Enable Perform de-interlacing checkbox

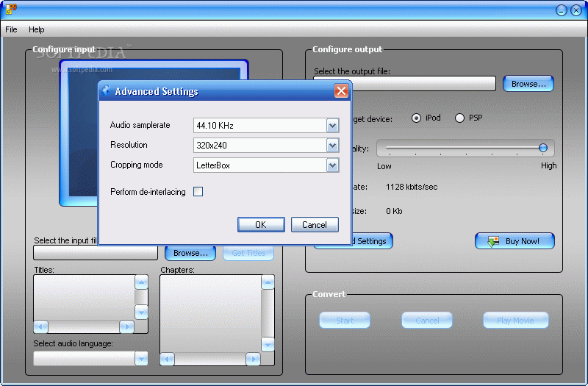[198, 192]
